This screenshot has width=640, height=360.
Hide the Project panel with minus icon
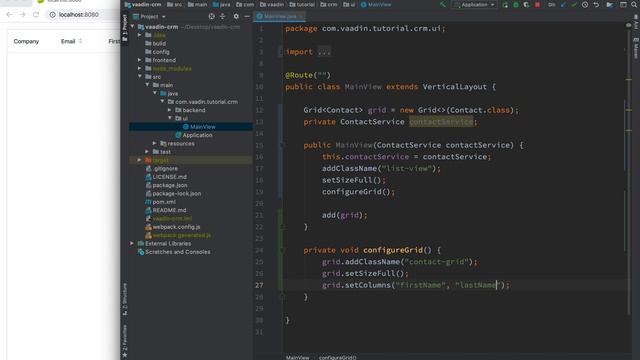(247, 16)
